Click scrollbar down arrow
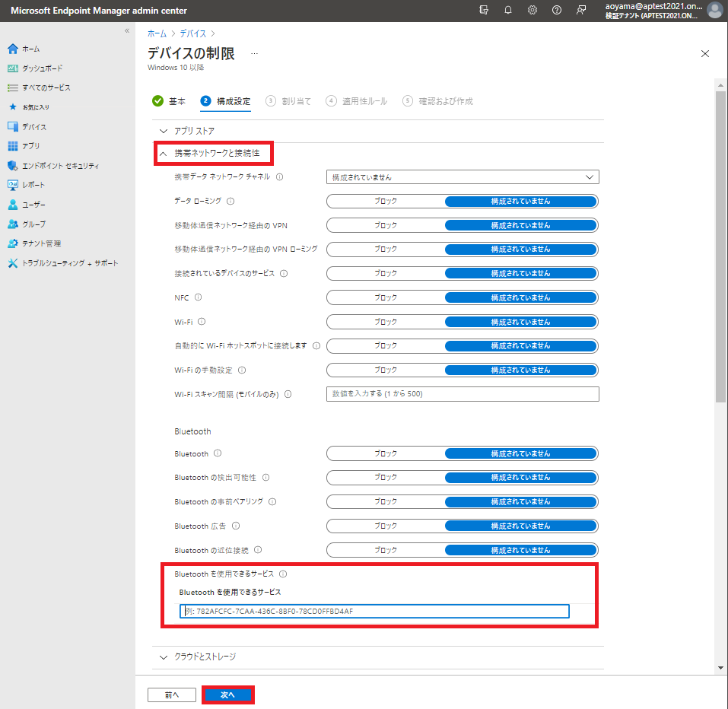 click(720, 668)
